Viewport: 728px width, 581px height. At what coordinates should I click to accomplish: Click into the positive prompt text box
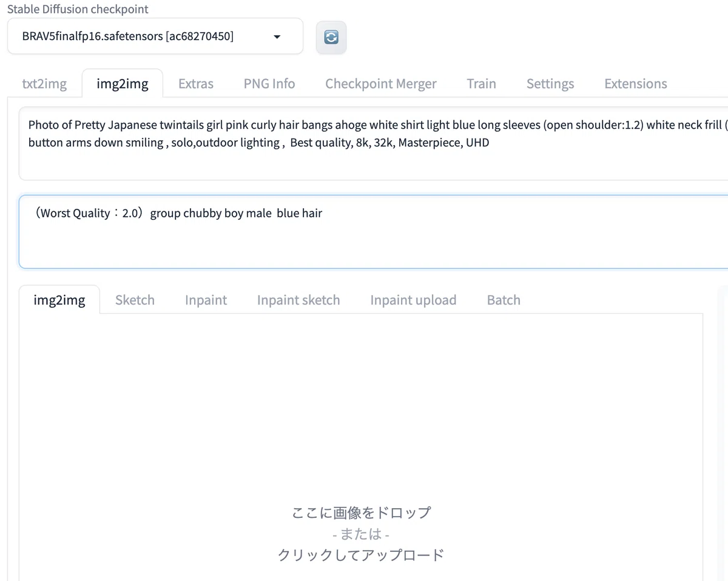pyautogui.click(x=373, y=144)
